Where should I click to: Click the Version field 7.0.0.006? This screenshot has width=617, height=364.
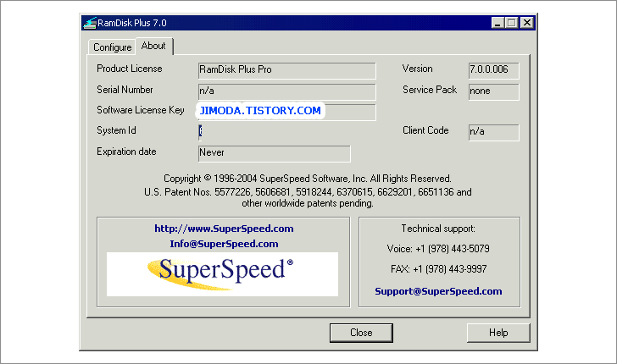click(x=494, y=70)
